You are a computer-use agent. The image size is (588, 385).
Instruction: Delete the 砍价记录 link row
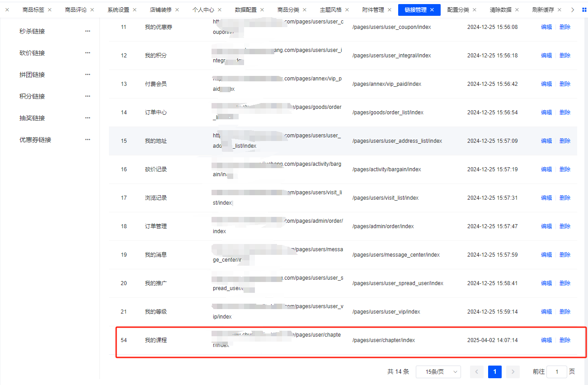tap(565, 169)
